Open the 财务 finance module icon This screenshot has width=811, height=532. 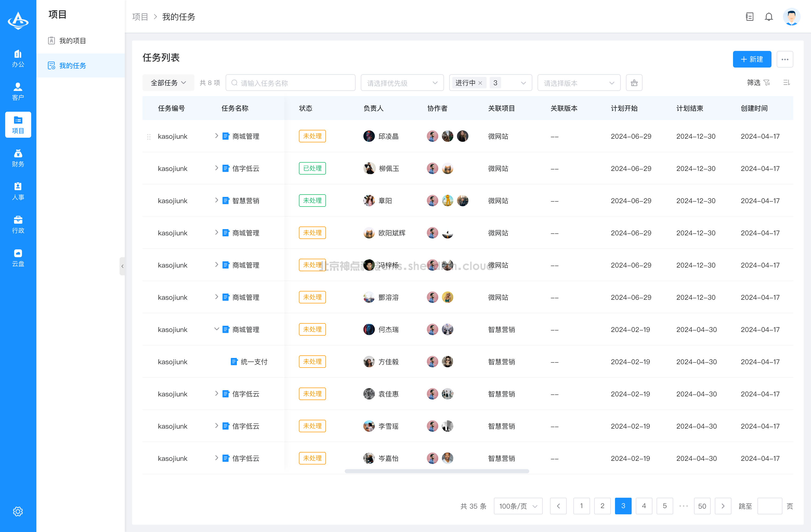pos(18,158)
